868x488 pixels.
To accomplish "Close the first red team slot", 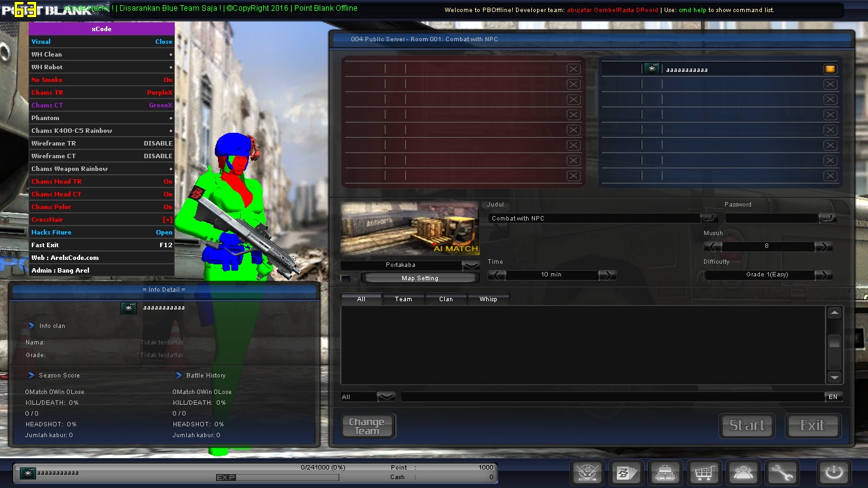I will 573,69.
